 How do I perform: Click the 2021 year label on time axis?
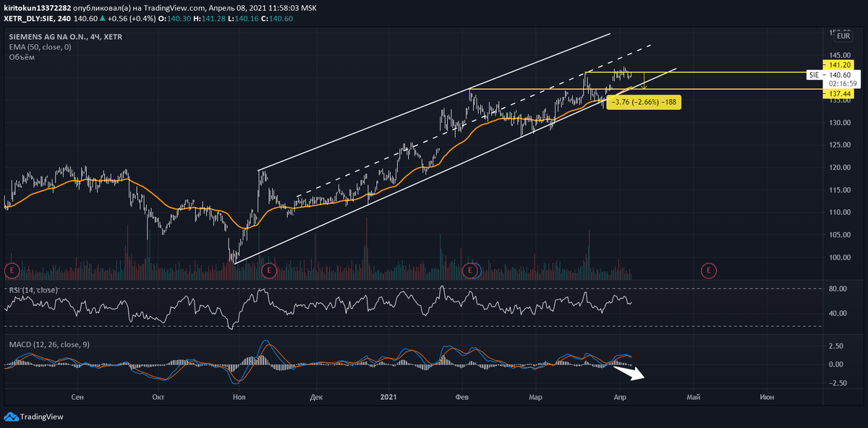click(388, 397)
